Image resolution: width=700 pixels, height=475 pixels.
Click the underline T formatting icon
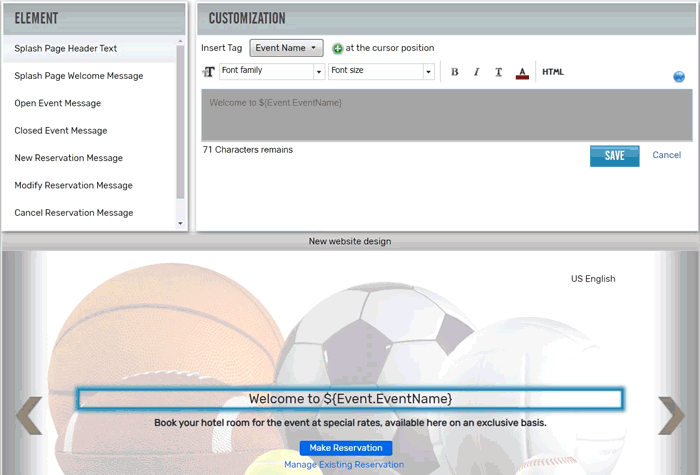pyautogui.click(x=499, y=72)
